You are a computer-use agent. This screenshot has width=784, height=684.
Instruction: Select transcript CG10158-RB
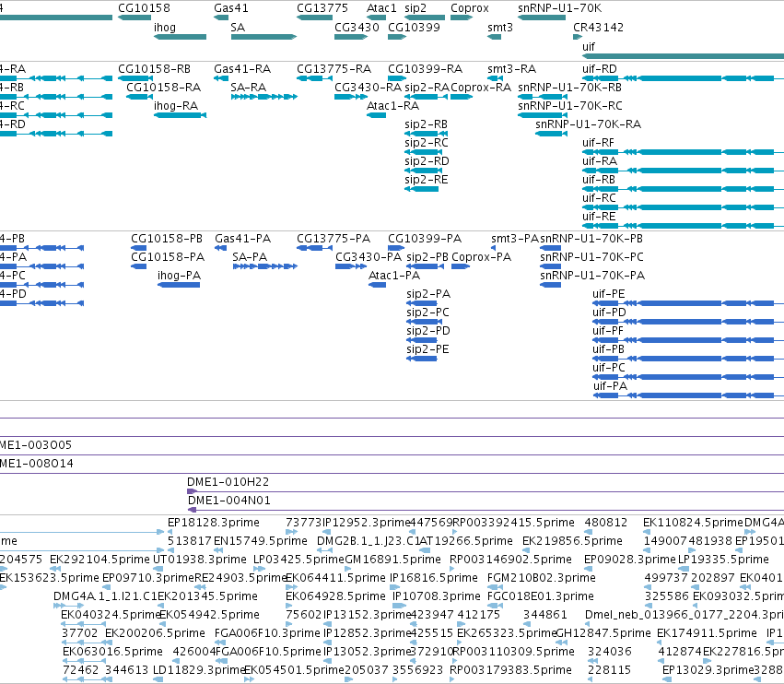click(x=154, y=69)
